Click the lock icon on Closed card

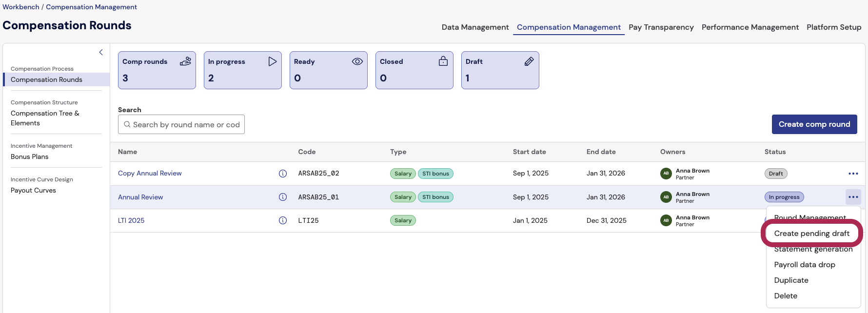click(443, 61)
